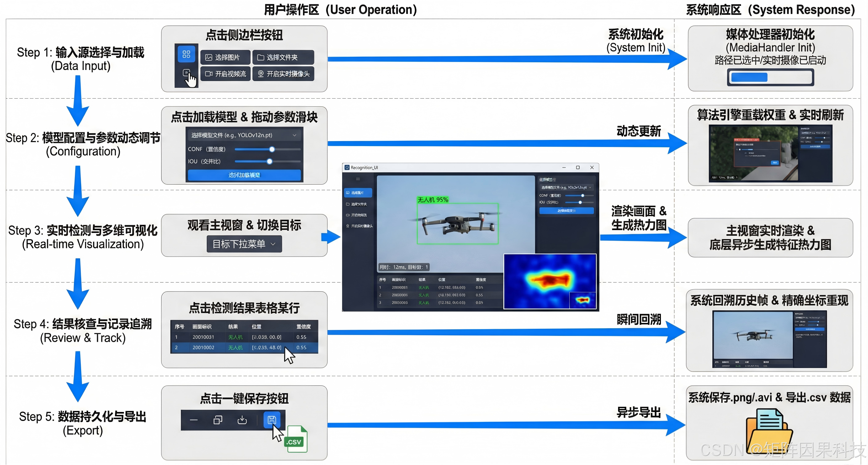Open the 目标下拉菜单 dropdown
Screen dimensions: 868x465
point(244,244)
